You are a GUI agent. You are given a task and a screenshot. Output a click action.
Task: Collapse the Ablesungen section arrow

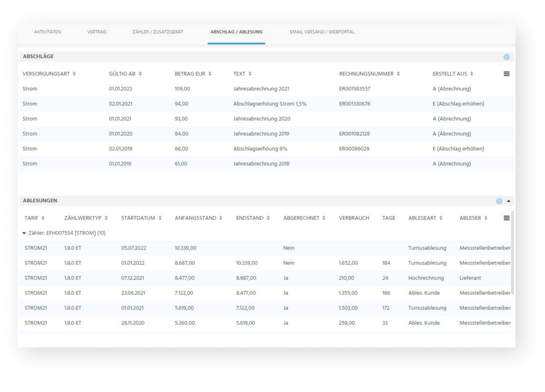pyautogui.click(x=509, y=201)
